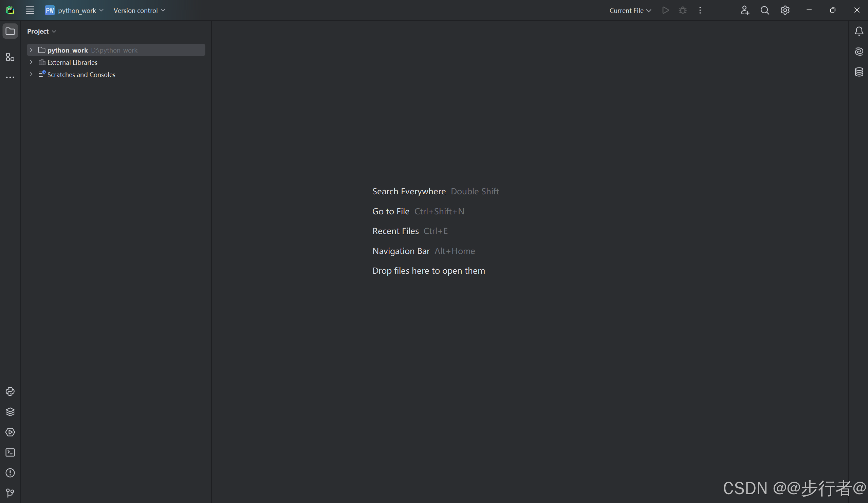
Task: Click the Search Everywhere hint text
Action: point(409,191)
